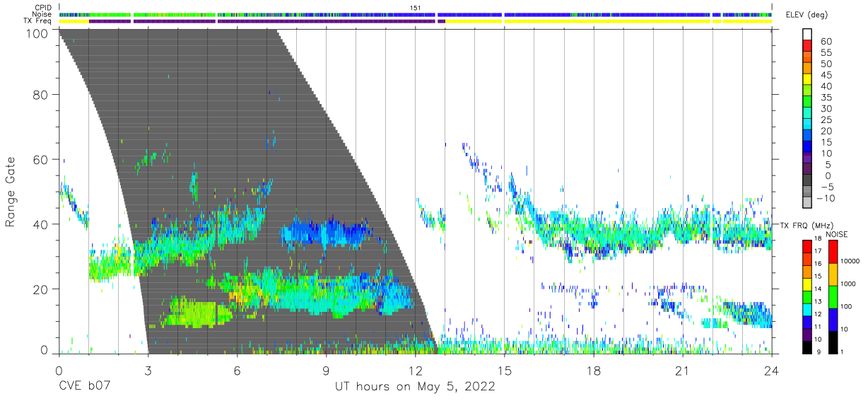Click the '15' UT hour axis label

point(505,370)
